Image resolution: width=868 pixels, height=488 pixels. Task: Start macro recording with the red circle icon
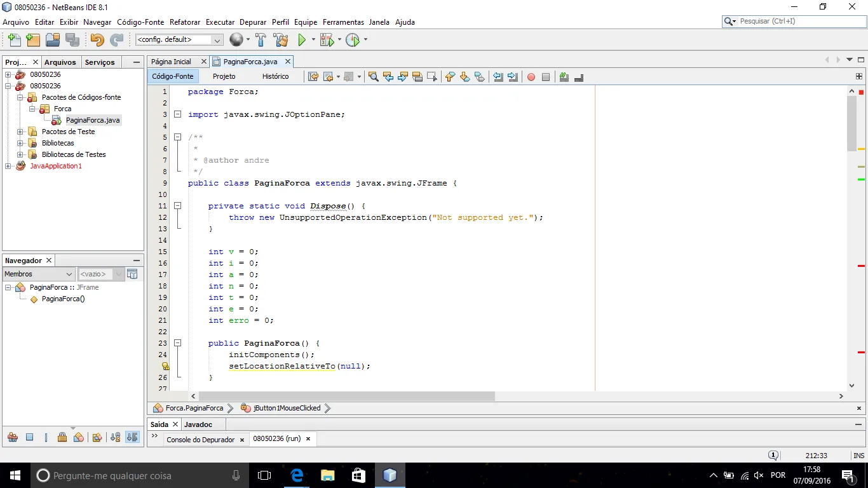531,77
